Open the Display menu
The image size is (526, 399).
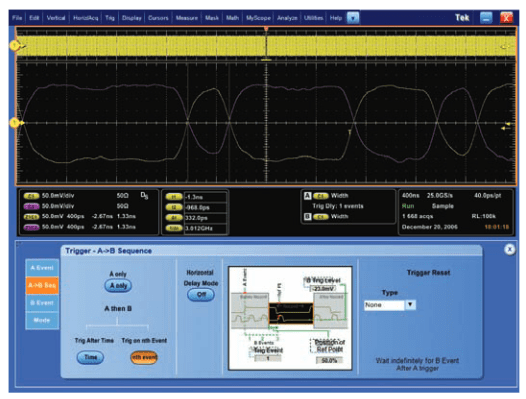pyautogui.click(x=132, y=18)
